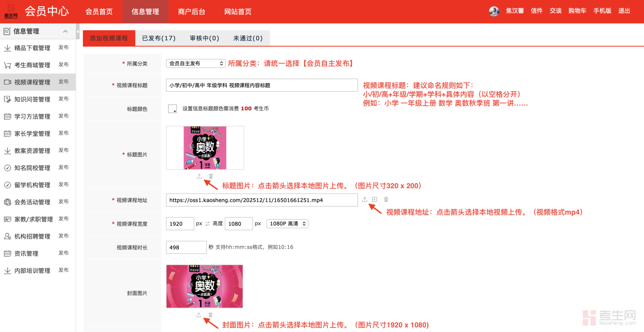Swap width and height with exchange icon
Viewport: 644px width, 332px height.
click(207, 224)
